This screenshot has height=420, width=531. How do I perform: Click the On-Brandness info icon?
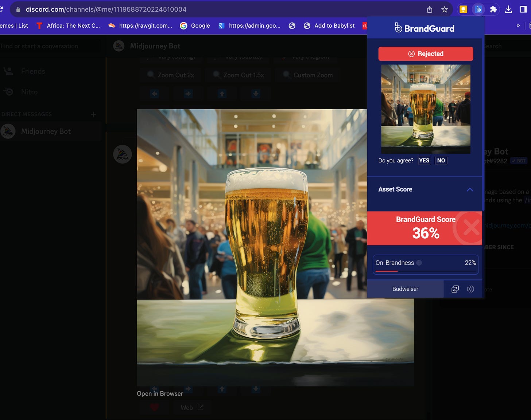[419, 263]
